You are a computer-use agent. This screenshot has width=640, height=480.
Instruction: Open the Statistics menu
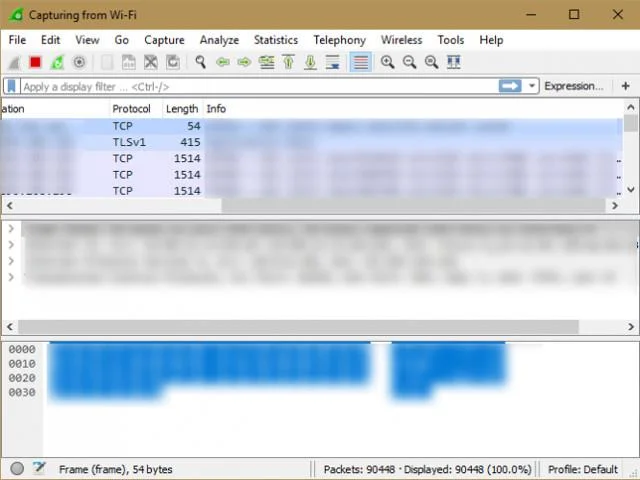point(276,40)
